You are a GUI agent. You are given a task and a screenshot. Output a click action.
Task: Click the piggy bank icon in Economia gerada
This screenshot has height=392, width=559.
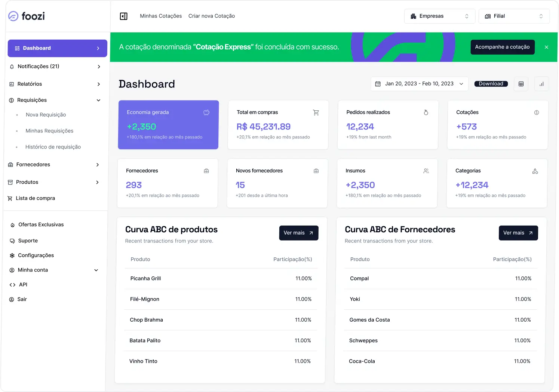[x=206, y=113]
